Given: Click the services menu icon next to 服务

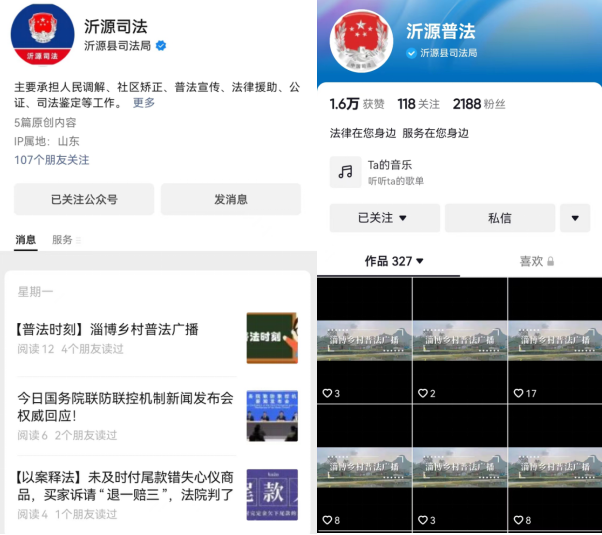Looking at the screenshot, I should (x=79, y=241).
